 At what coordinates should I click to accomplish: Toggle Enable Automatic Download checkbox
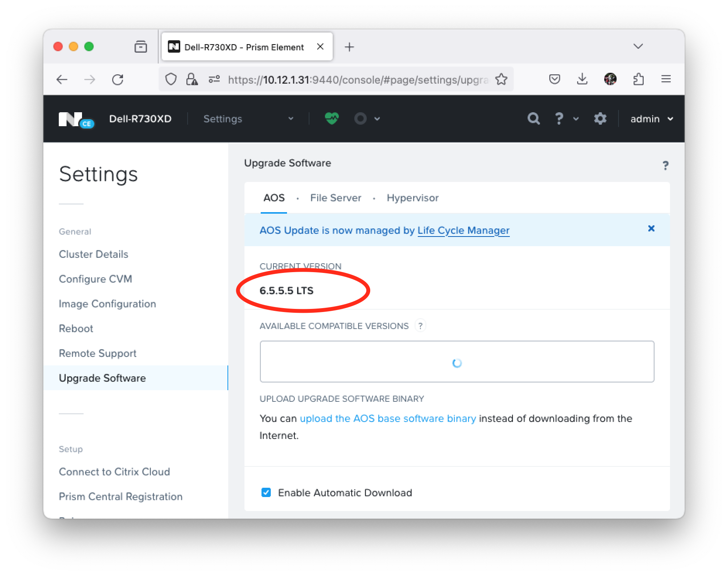(266, 492)
